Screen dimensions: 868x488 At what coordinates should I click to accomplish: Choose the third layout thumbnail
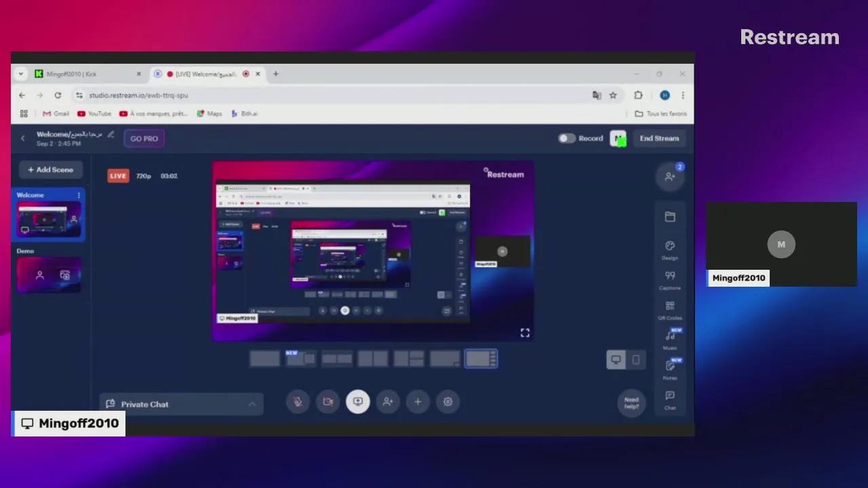coord(336,359)
